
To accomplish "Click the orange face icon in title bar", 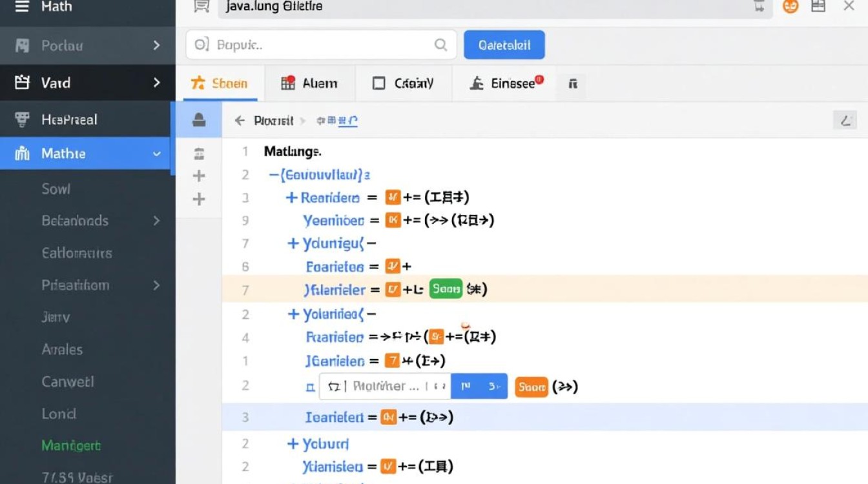I will (790, 7).
